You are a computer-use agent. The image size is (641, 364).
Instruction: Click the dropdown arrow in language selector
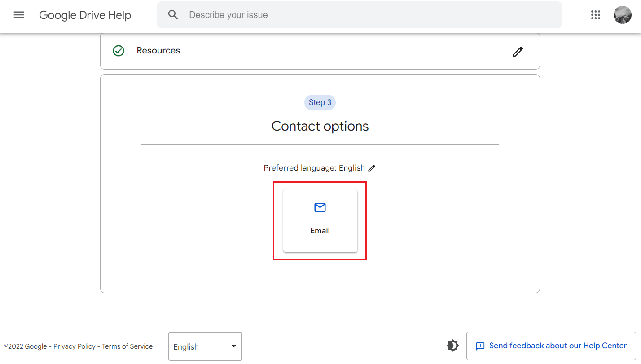233,346
